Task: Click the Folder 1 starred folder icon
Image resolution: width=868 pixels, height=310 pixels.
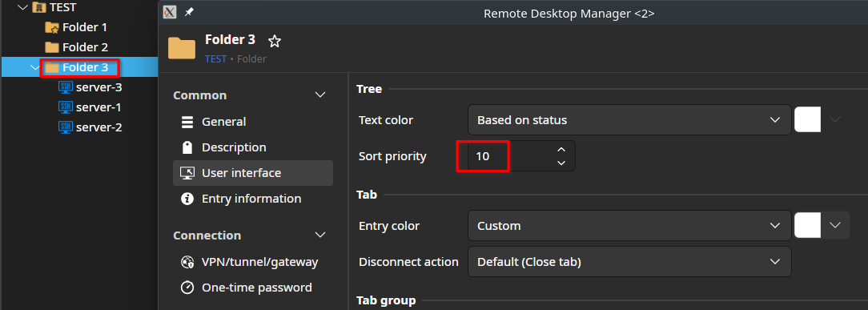Action: point(51,27)
